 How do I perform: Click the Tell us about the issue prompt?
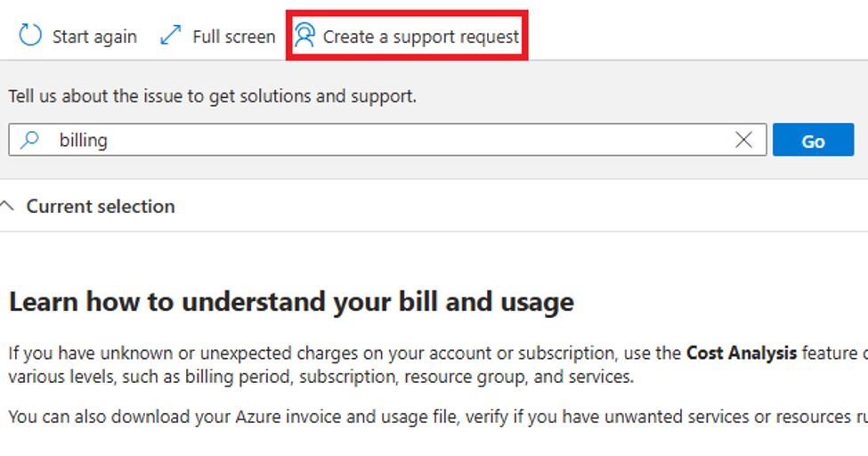212,96
